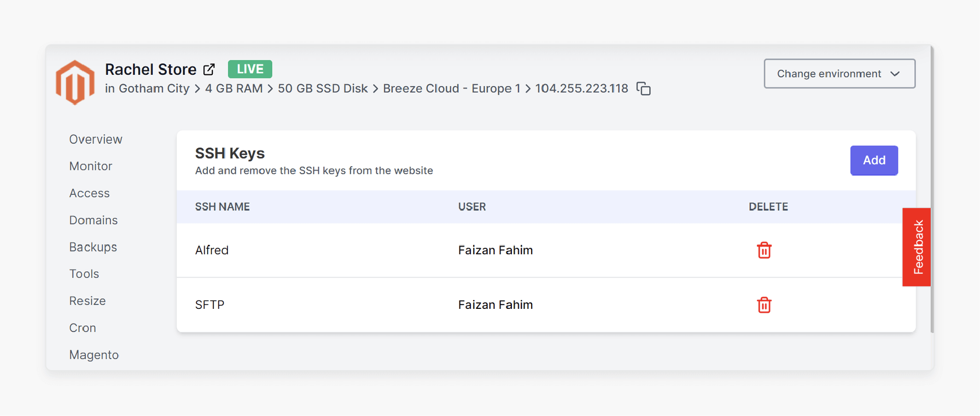Click the 4 GB RAM breadcrumb text
The height and width of the screenshot is (416, 980).
(x=234, y=89)
